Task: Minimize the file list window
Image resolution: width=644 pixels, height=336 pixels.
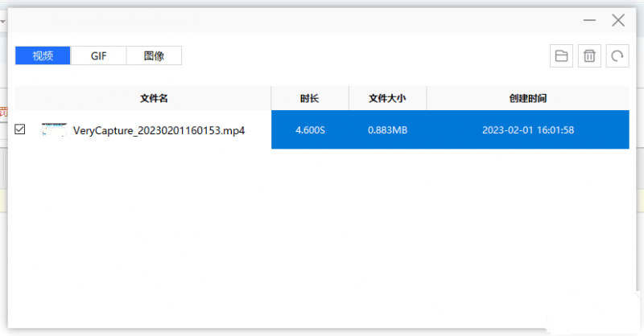Action: [x=589, y=20]
